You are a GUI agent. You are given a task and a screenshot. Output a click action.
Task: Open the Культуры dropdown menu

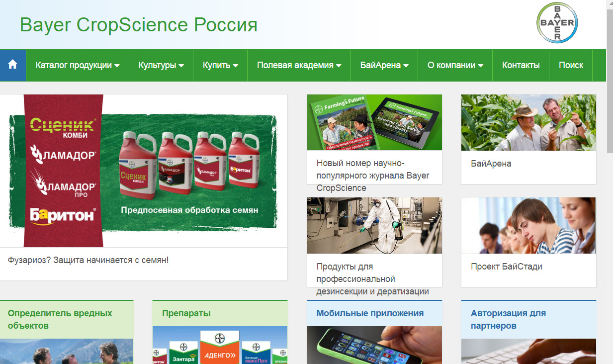tap(161, 65)
